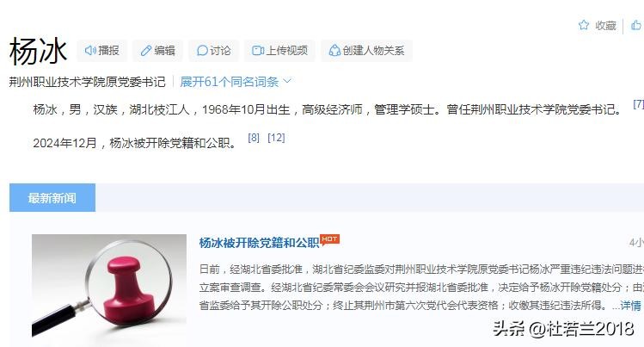Click reference link [8]
The image size is (644, 347).
click(x=254, y=138)
